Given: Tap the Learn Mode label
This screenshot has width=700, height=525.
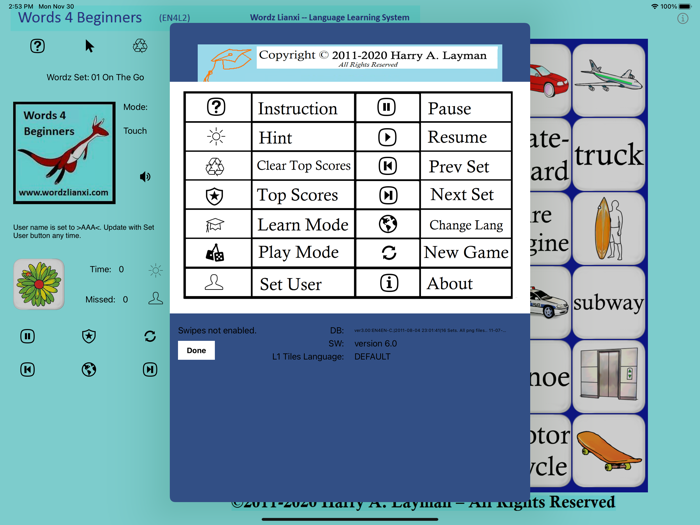Looking at the screenshot, I should pyautogui.click(x=303, y=225).
